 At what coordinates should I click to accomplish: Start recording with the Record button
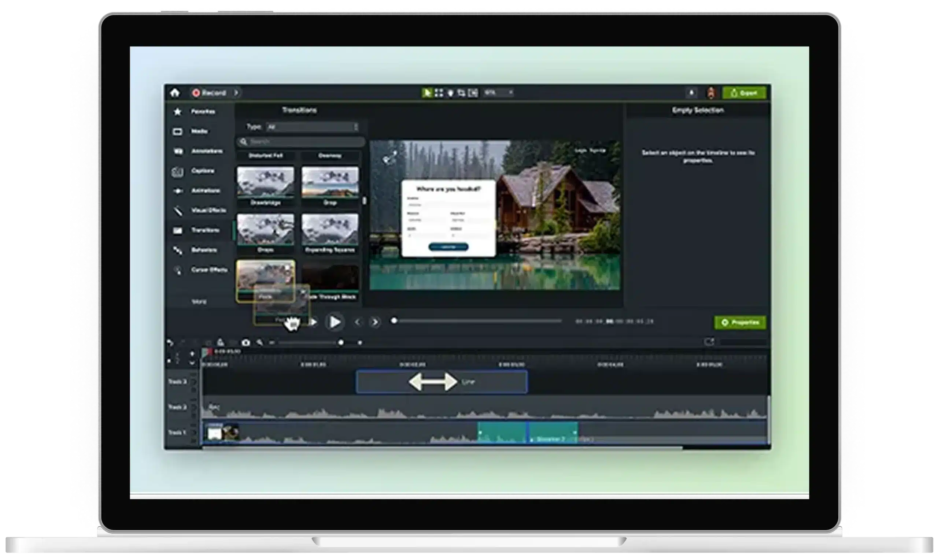[210, 93]
